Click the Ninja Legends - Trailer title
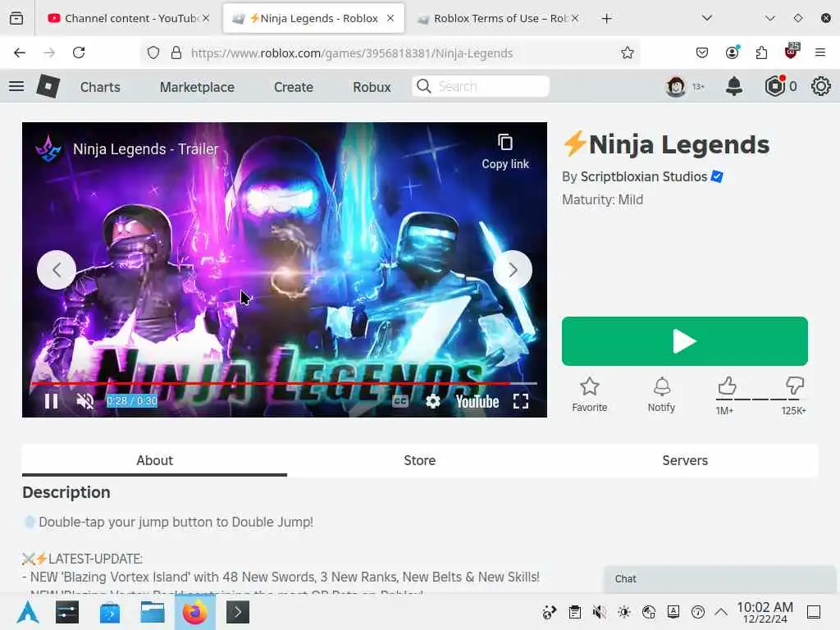The image size is (840, 630). [x=146, y=149]
